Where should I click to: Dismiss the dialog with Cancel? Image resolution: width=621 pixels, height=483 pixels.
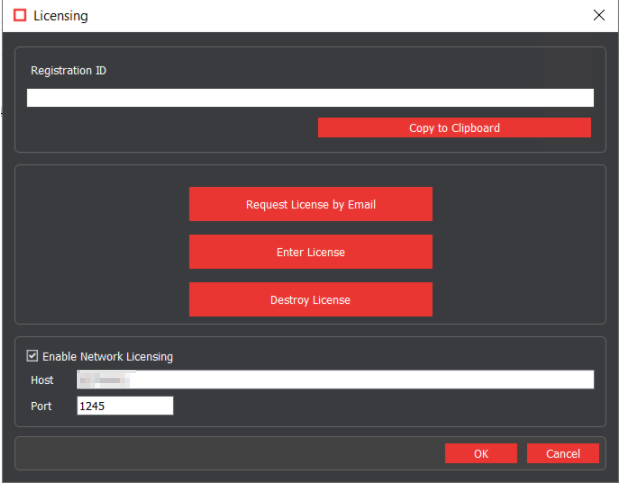tap(563, 454)
